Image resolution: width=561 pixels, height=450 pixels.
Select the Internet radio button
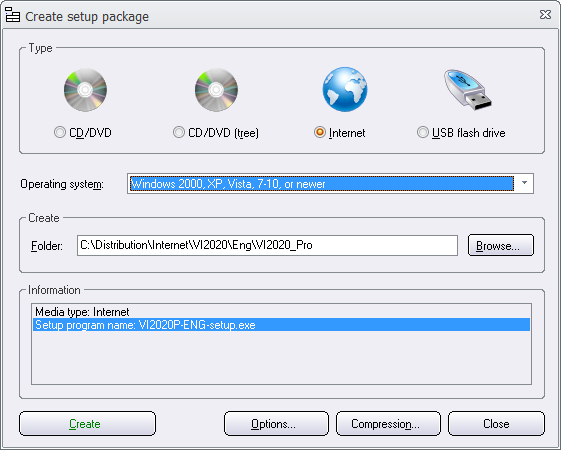pos(319,132)
